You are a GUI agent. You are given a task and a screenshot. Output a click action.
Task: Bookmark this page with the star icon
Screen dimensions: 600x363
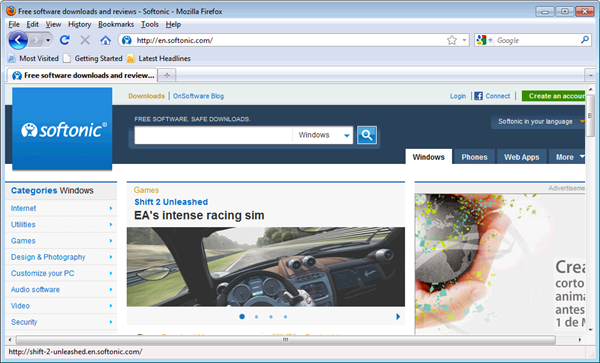(452, 40)
